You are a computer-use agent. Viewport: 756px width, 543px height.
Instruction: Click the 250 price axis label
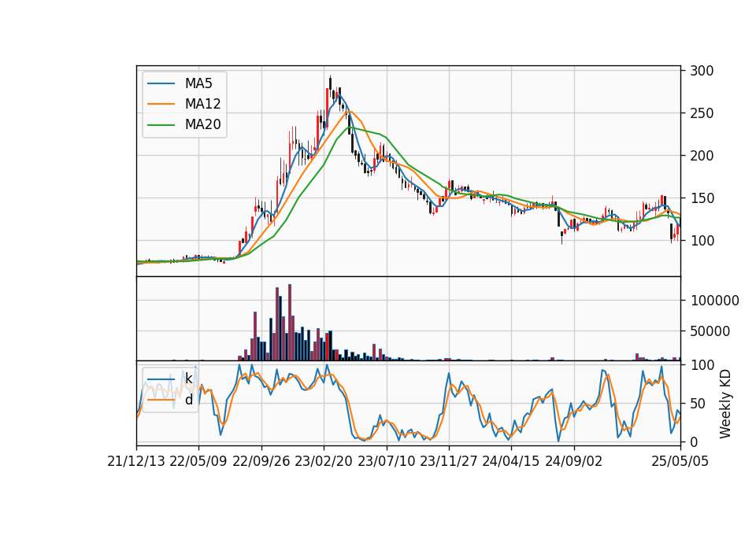click(x=702, y=113)
